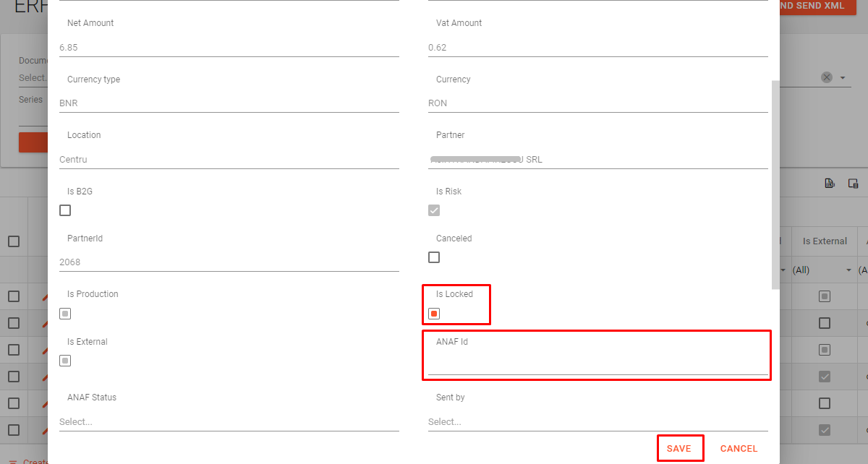Open the column chooser icon above the grid
Image resolution: width=868 pixels, height=464 pixels.
[x=853, y=184]
